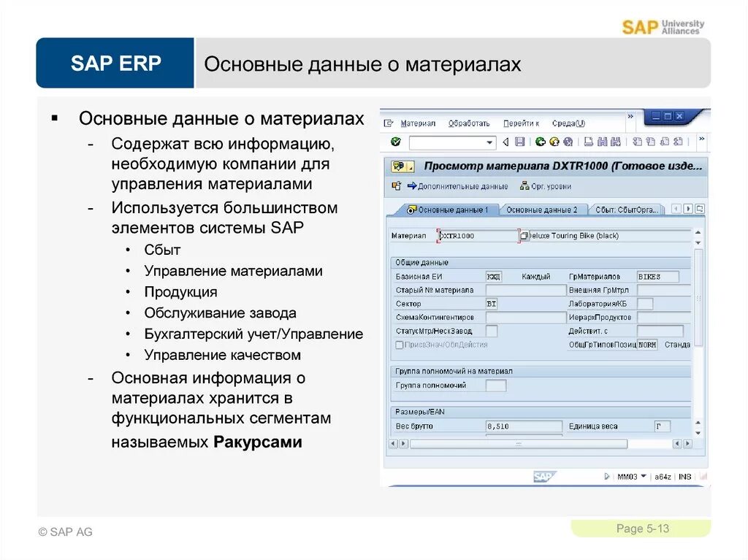The height and width of the screenshot is (560, 748).
Task: Click the vertical scrollbar thumb beside Общие данные
Action: click(x=698, y=297)
